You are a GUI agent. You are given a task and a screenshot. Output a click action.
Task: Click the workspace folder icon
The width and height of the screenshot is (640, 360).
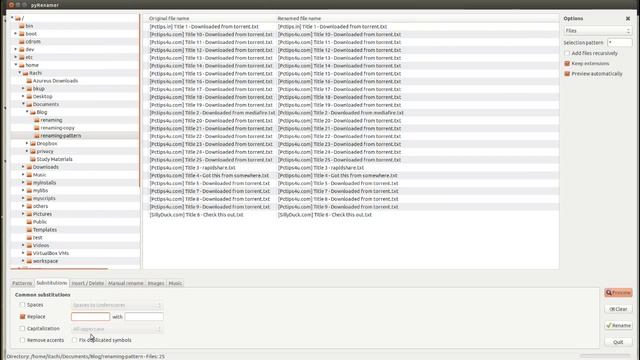pos(29,261)
